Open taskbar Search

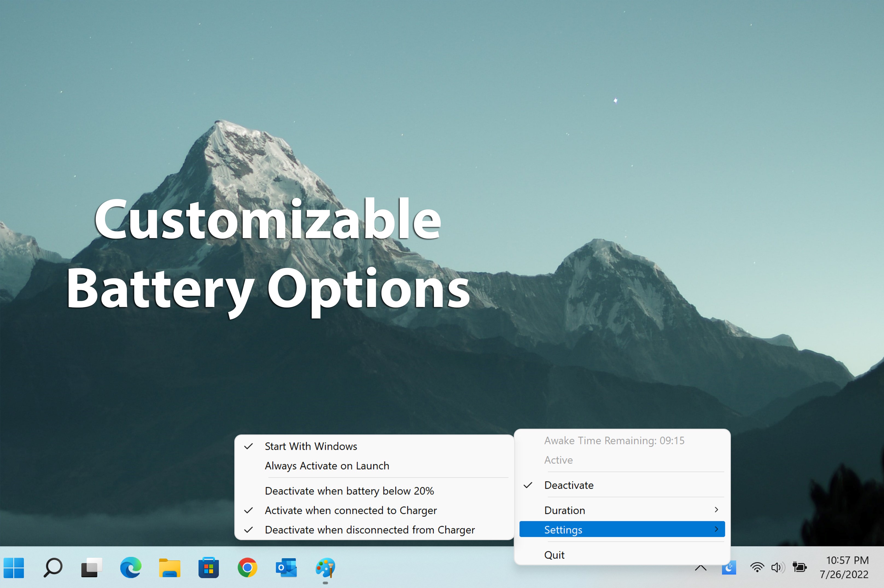pyautogui.click(x=53, y=568)
